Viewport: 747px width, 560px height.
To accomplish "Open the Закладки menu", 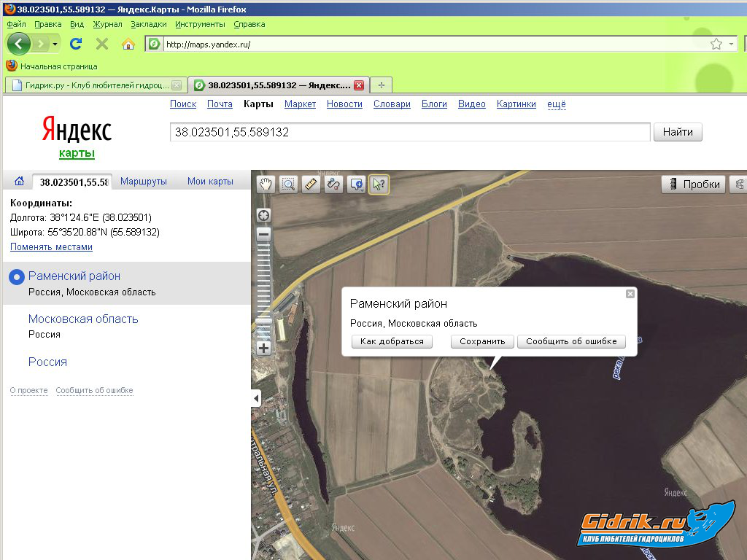I will pyautogui.click(x=149, y=24).
